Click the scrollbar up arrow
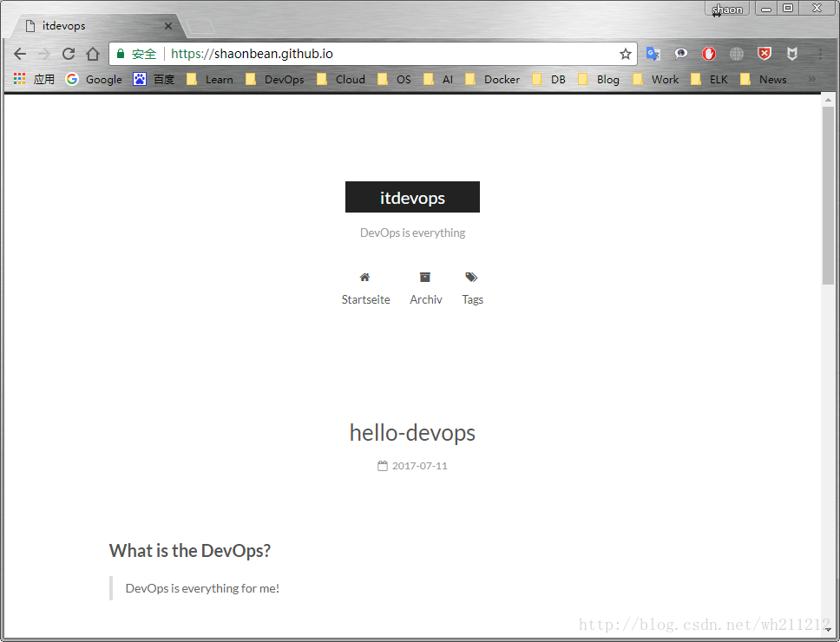The width and height of the screenshot is (840, 642). click(828, 100)
